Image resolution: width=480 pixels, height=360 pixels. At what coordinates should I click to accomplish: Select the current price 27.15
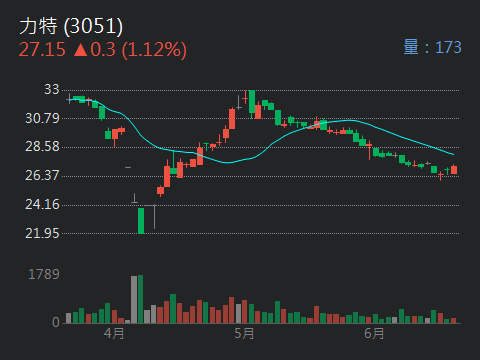coord(42,50)
